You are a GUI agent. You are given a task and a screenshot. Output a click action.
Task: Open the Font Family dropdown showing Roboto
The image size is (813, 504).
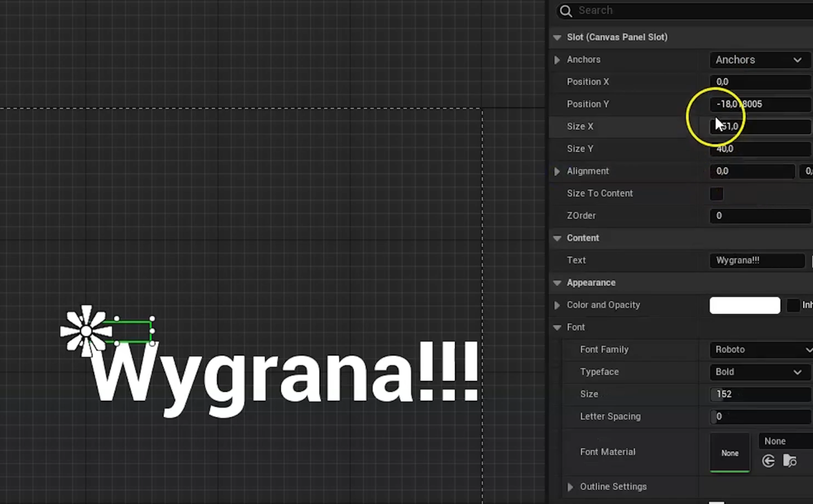pos(761,349)
